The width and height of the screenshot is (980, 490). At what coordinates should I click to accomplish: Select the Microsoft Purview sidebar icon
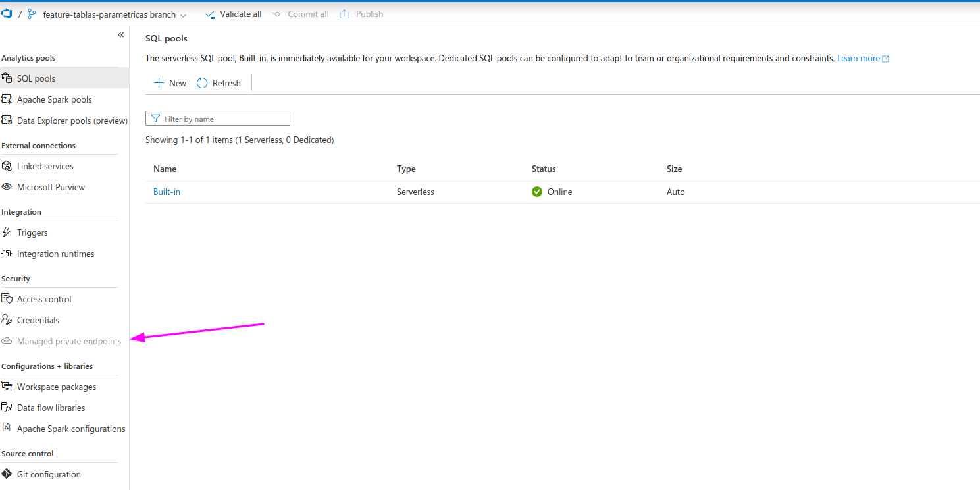[7, 187]
